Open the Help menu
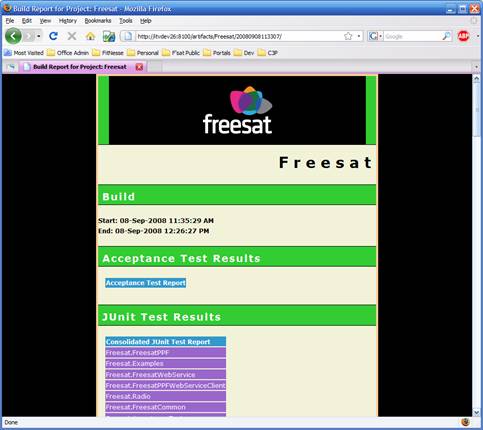 click(146, 21)
